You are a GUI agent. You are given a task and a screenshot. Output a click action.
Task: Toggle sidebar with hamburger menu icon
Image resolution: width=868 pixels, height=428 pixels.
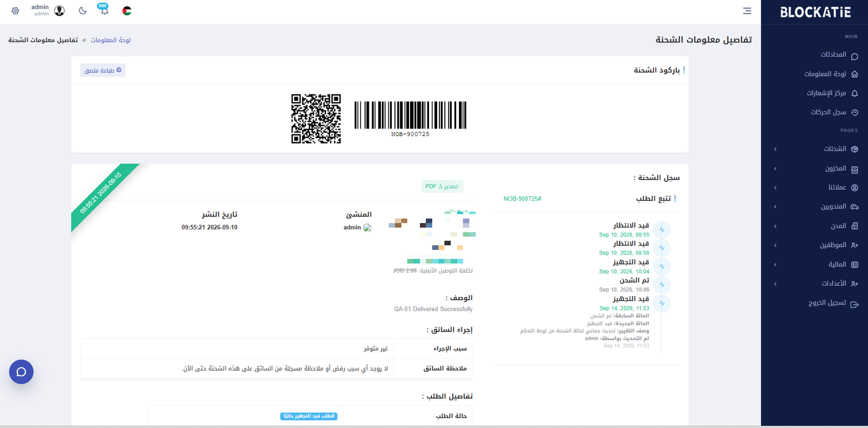click(747, 11)
